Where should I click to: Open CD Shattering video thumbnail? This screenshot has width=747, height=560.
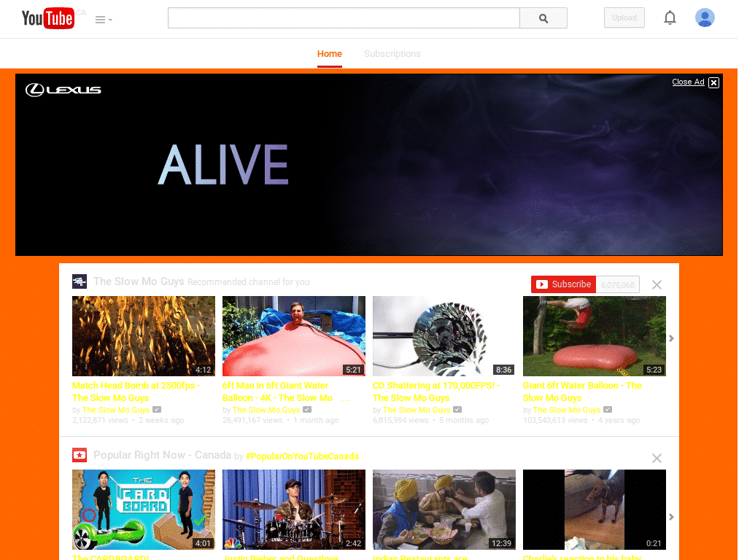pos(444,336)
